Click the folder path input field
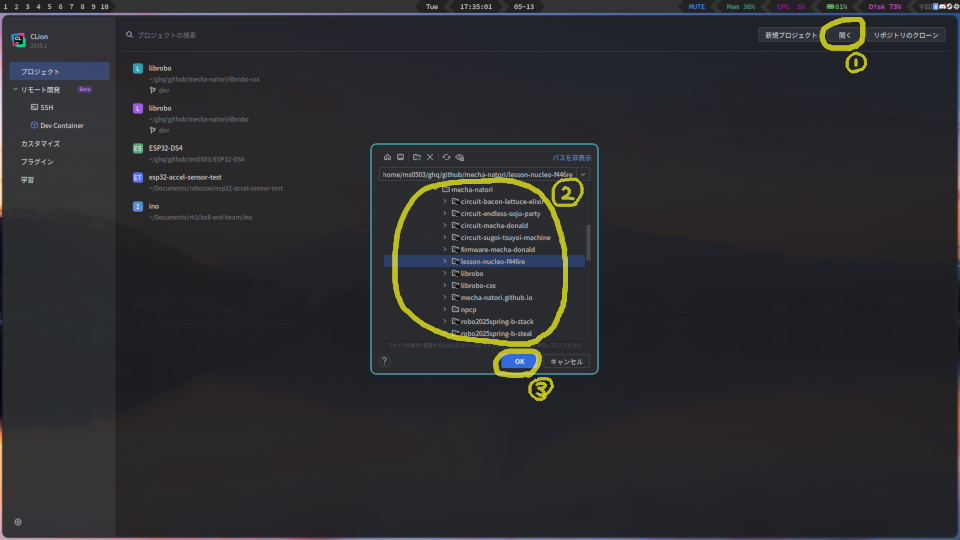 (478, 174)
